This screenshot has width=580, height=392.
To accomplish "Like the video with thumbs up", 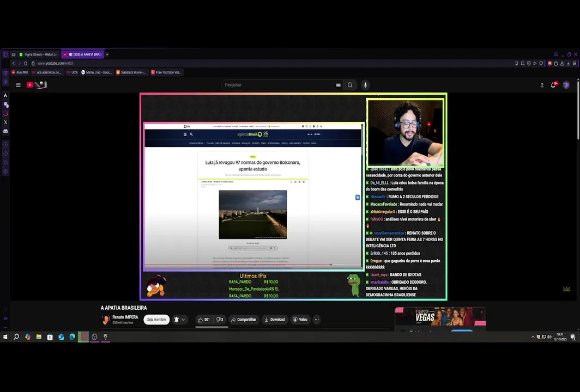I will click(204, 320).
